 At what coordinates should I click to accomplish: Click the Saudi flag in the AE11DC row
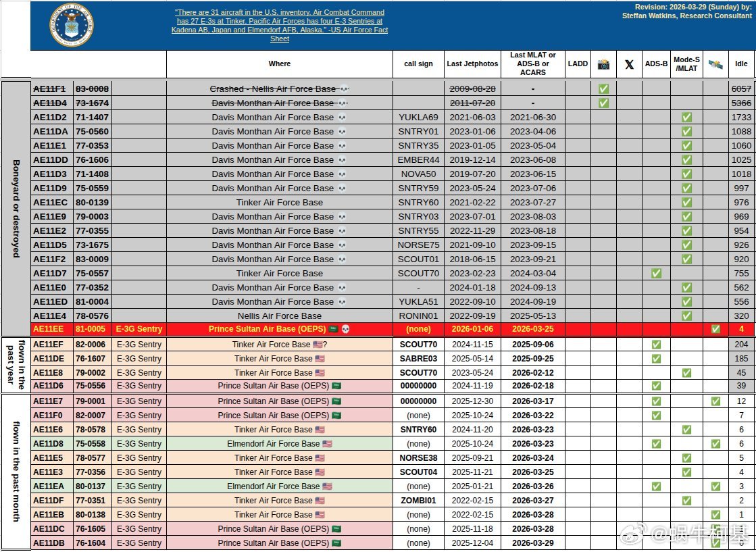[x=336, y=529]
